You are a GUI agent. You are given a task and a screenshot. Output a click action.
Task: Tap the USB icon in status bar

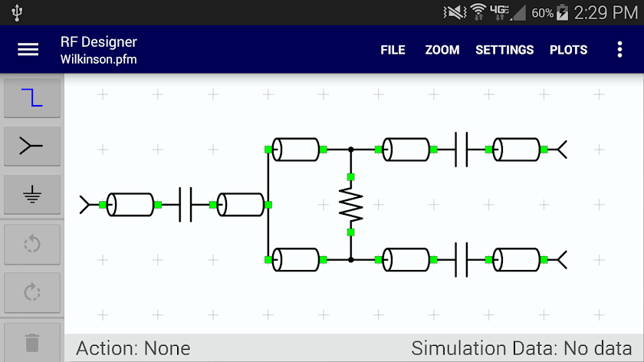(17, 12)
